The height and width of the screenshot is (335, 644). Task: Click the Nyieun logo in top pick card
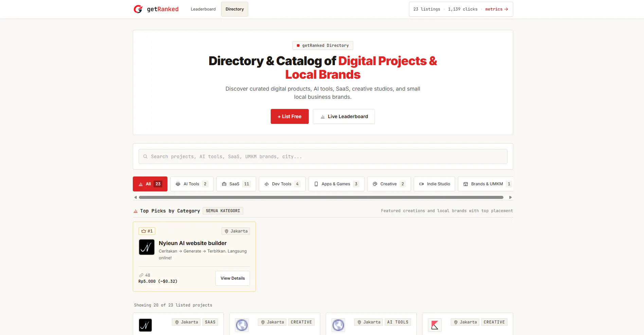(147, 247)
